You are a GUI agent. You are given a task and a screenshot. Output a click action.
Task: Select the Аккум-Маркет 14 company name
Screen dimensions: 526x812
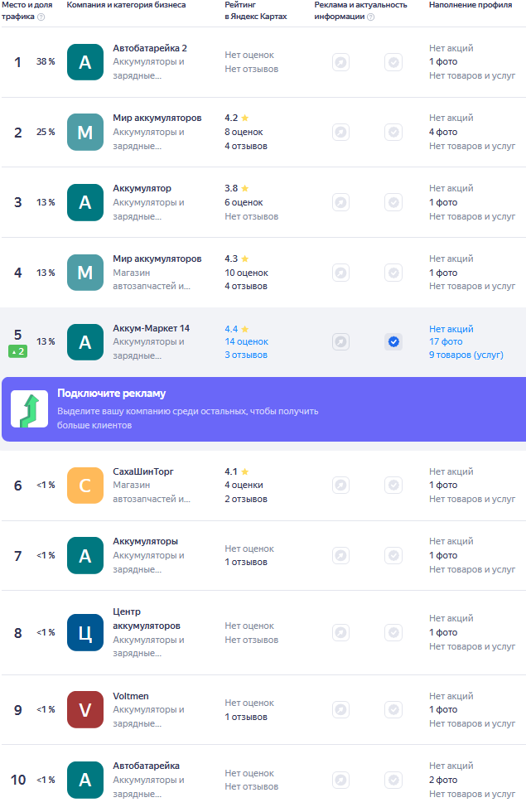(x=151, y=328)
